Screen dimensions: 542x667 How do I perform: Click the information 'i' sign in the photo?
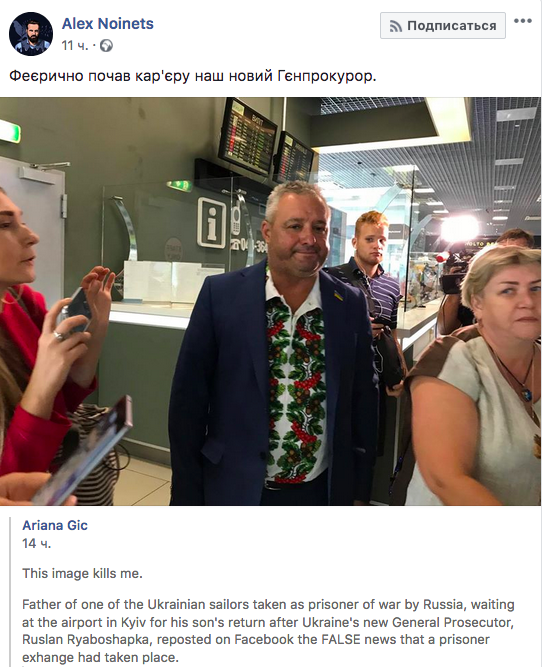211,222
